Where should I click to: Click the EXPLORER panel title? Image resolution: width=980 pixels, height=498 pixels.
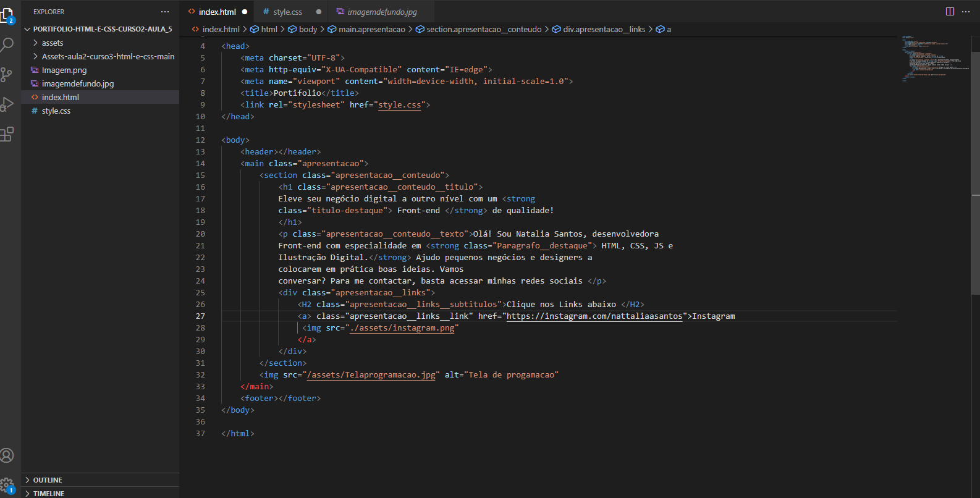(x=49, y=12)
